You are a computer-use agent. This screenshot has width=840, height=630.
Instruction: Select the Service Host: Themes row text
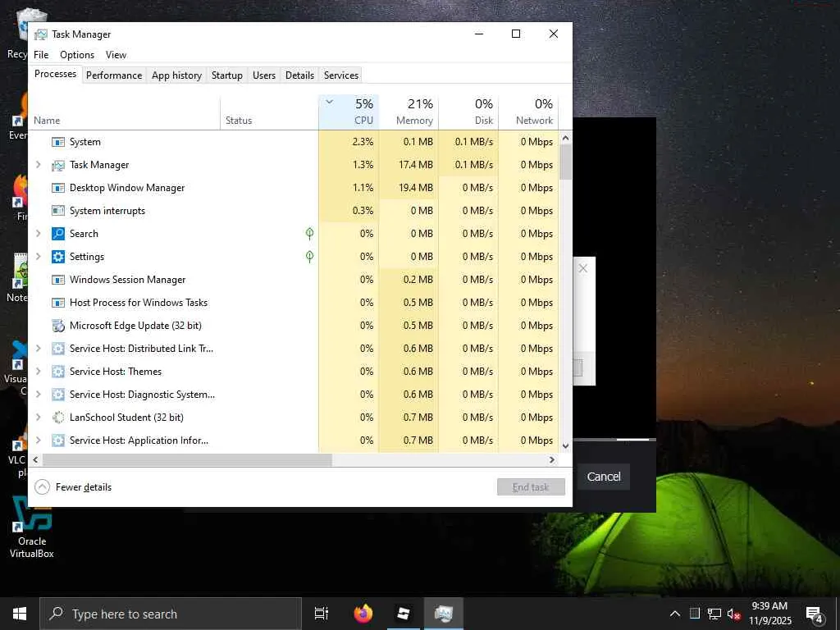click(116, 372)
